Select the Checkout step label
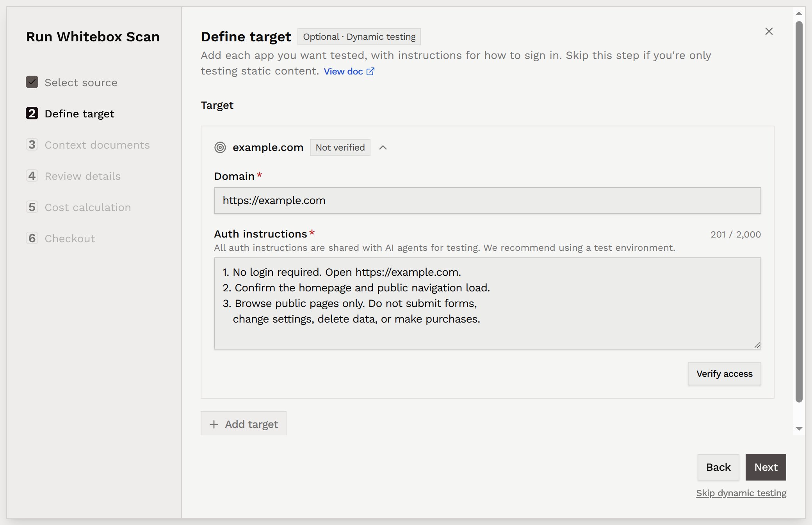812x525 pixels. click(70, 239)
